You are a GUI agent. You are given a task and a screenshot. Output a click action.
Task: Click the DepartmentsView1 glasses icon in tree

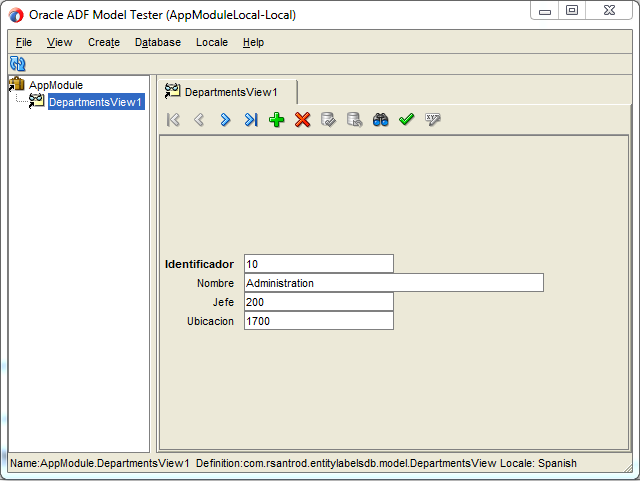pyautogui.click(x=36, y=101)
